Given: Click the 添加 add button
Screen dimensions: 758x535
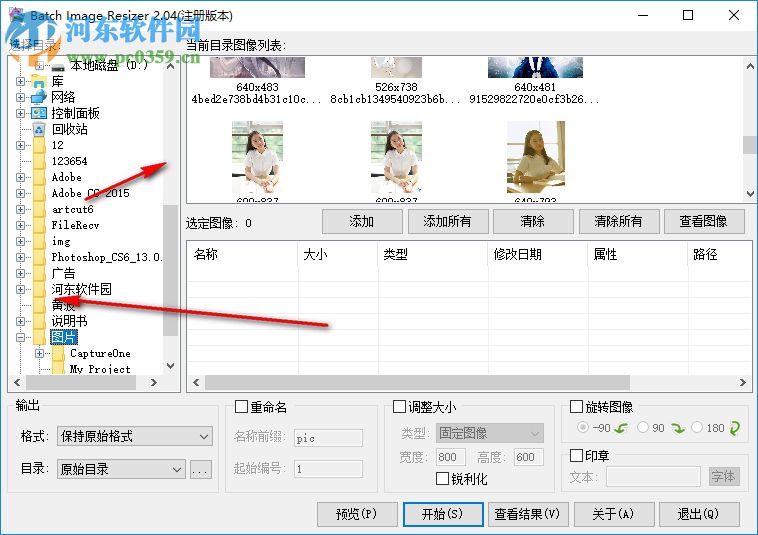Looking at the screenshot, I should point(362,221).
